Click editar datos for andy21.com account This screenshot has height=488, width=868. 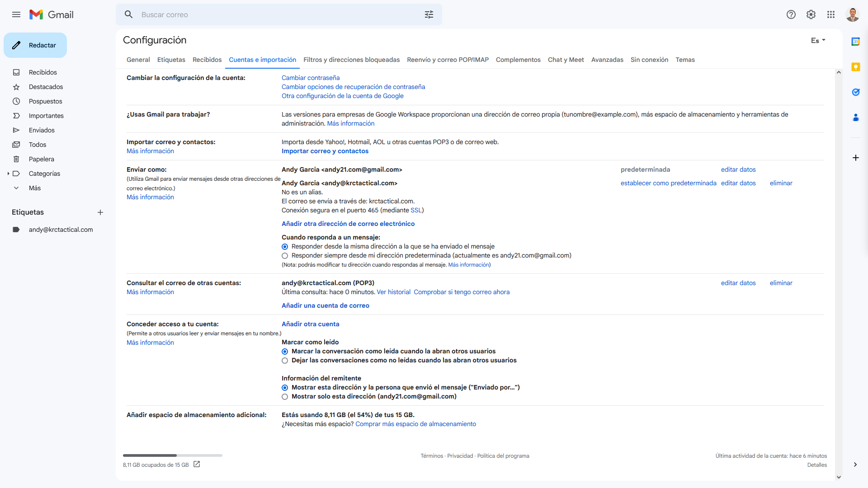[738, 169]
